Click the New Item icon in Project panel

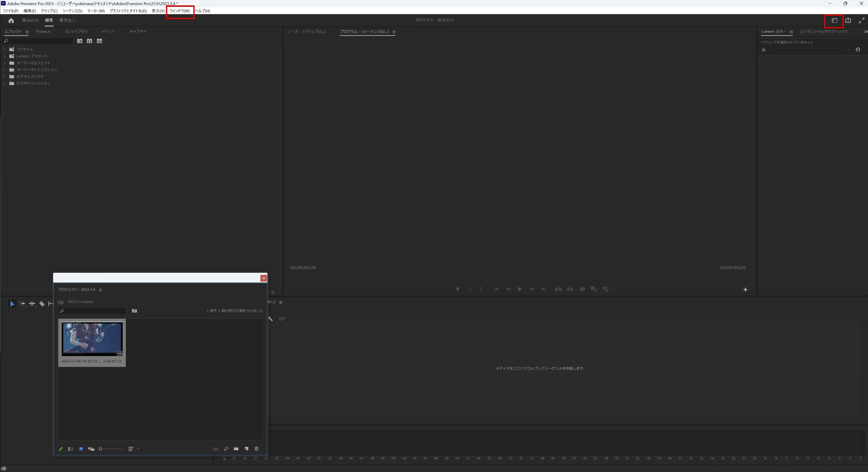pyautogui.click(x=246, y=449)
